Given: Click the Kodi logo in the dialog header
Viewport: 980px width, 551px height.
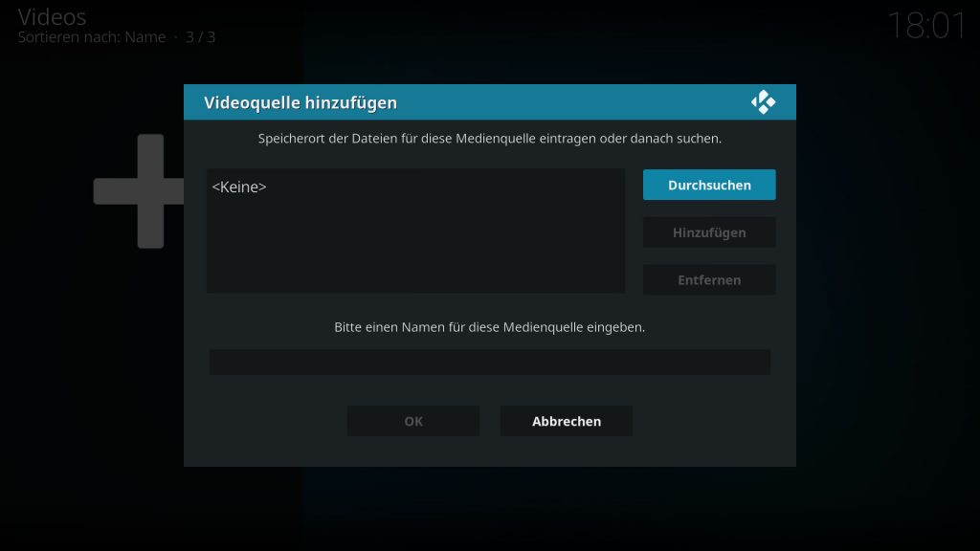Looking at the screenshot, I should pos(763,101).
